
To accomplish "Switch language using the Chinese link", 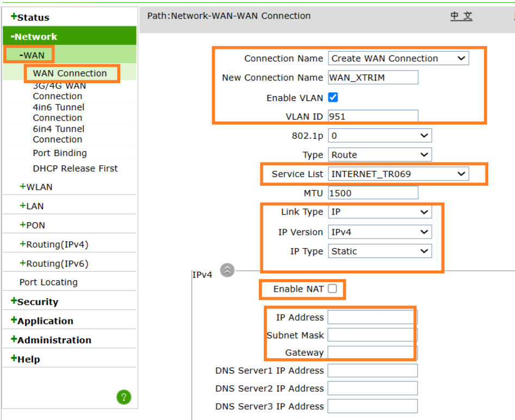I will [461, 16].
